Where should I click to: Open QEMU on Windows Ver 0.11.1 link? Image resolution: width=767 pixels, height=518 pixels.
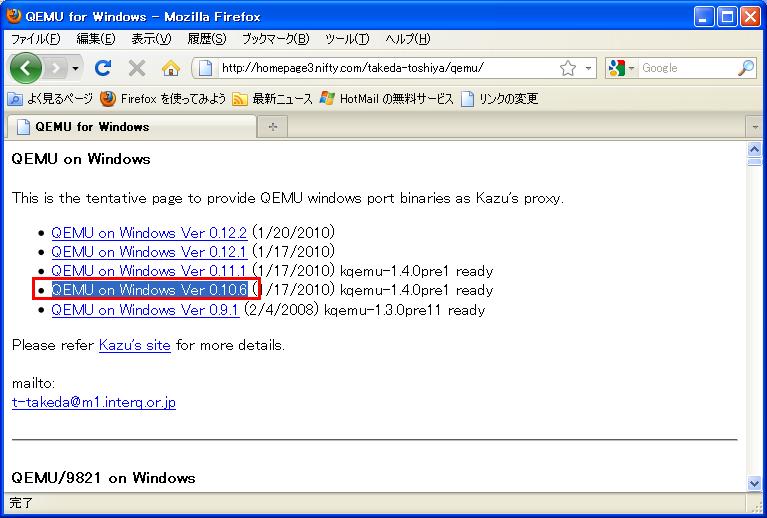(149, 270)
